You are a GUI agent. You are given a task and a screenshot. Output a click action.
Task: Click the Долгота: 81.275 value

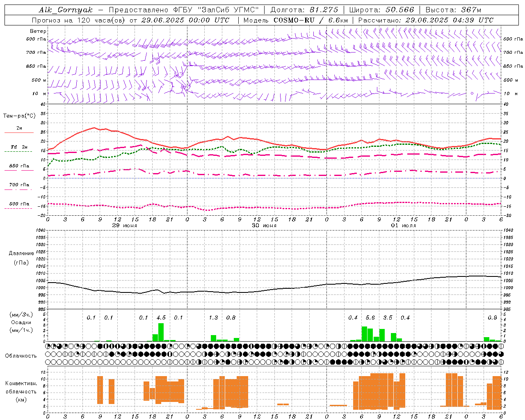(304, 10)
